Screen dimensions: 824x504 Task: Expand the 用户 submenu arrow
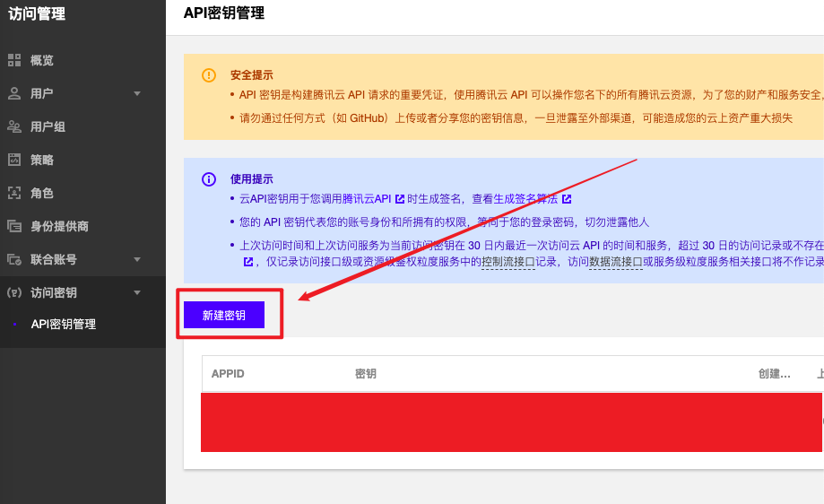tap(137, 93)
